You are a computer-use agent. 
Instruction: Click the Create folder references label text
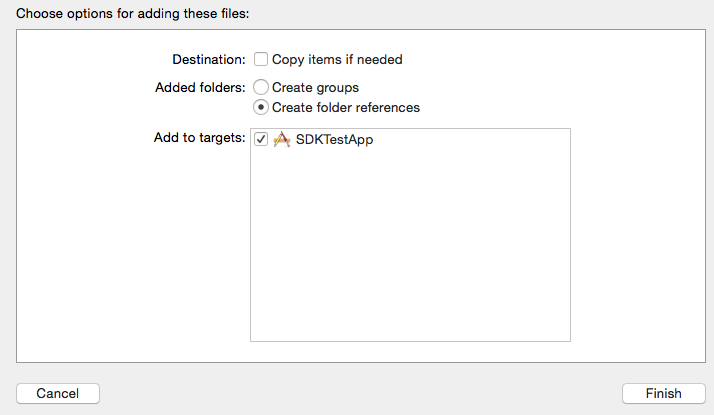pos(346,108)
